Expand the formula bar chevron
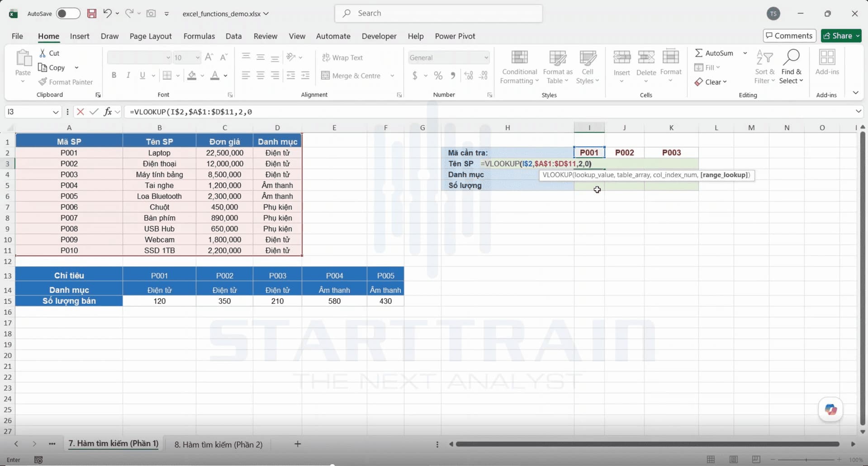The height and width of the screenshot is (466, 868). pyautogui.click(x=858, y=112)
